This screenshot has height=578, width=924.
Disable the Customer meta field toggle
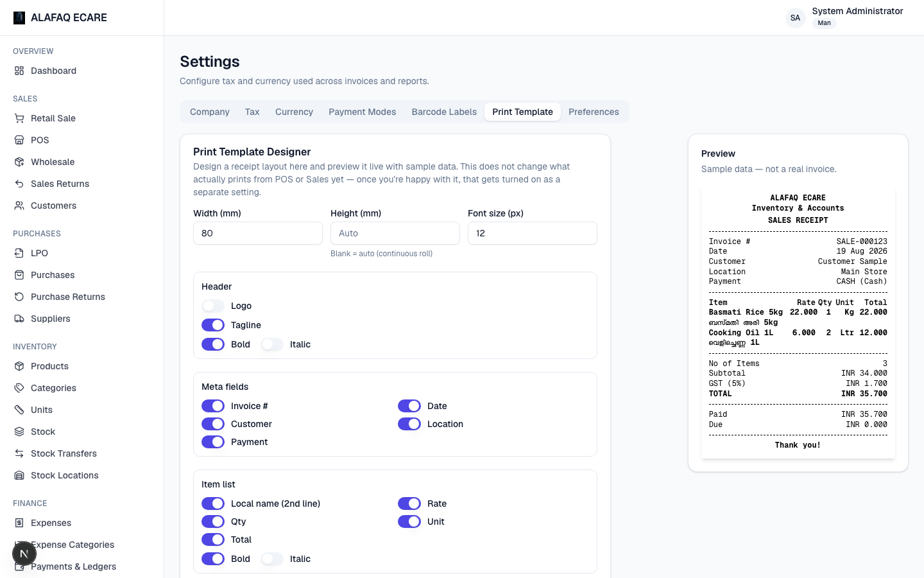point(213,424)
